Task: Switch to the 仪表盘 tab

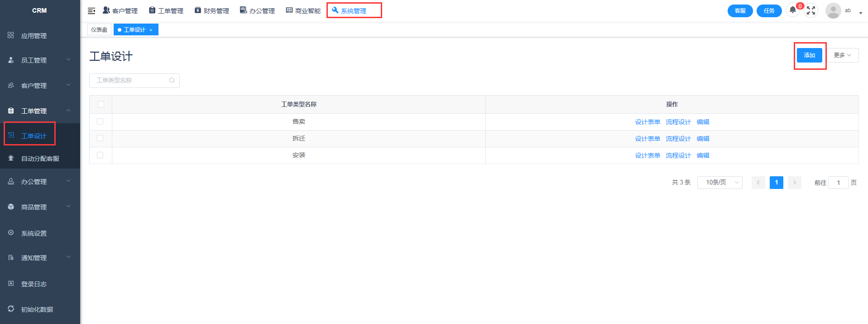Action: pyautogui.click(x=99, y=30)
